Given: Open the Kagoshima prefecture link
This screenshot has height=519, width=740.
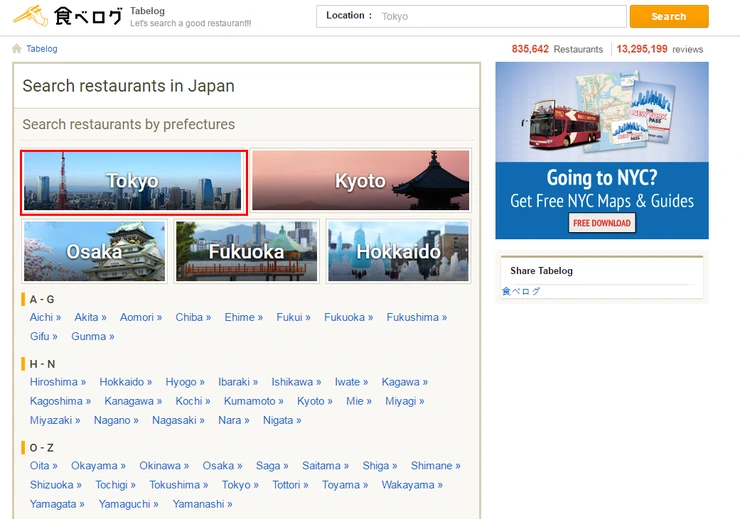Looking at the screenshot, I should click(60, 402).
